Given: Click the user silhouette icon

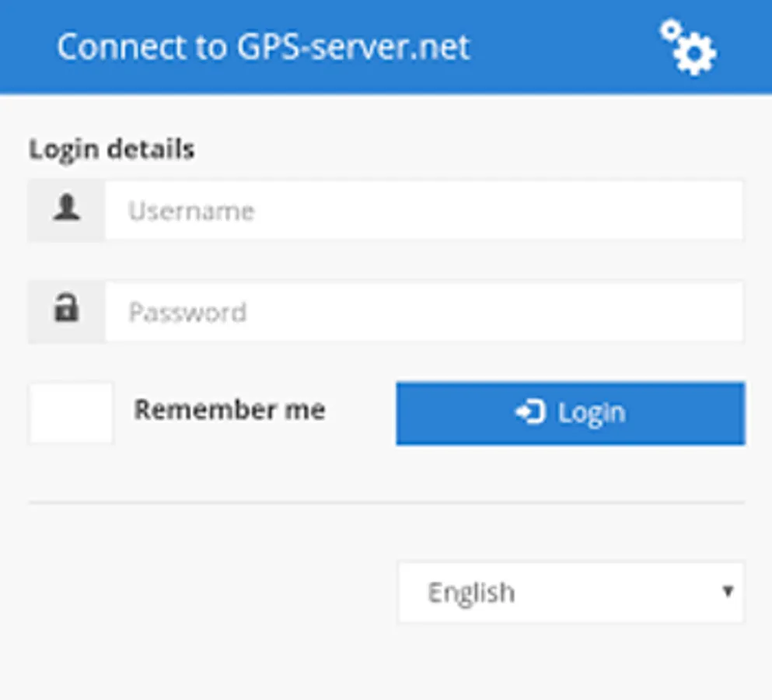Looking at the screenshot, I should pyautogui.click(x=66, y=207).
